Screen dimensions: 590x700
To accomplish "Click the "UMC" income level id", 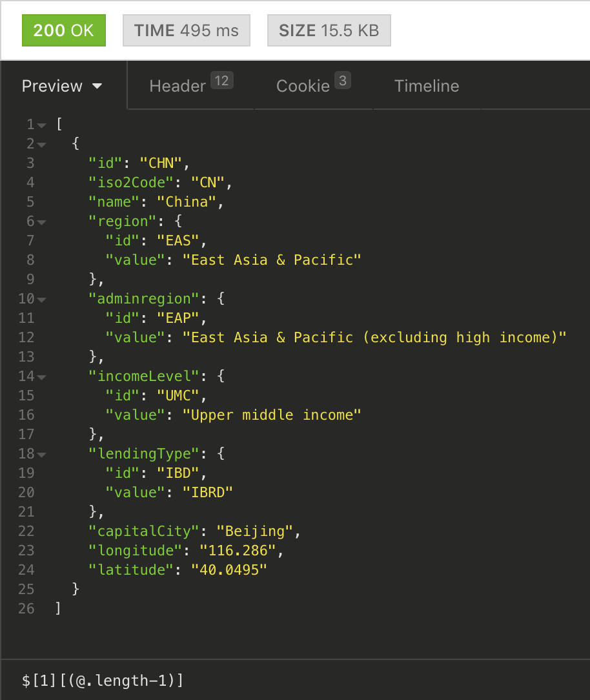I will tap(178, 396).
